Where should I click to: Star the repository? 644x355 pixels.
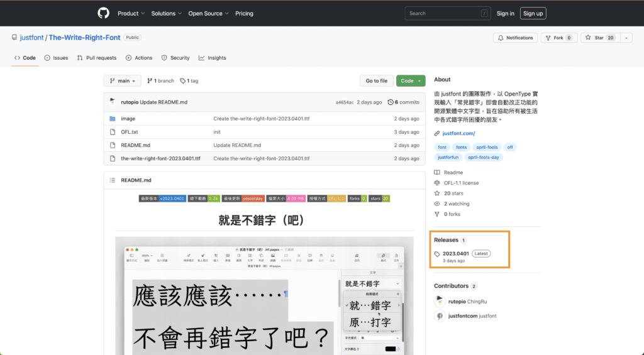(x=600, y=38)
